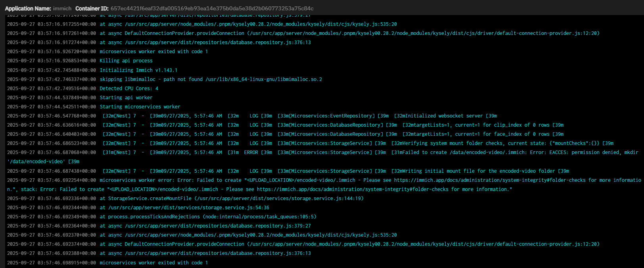Screen dimensions: 644x268
Task: Select the 'Initialized websocket server' log message
Action: click(x=445, y=116)
